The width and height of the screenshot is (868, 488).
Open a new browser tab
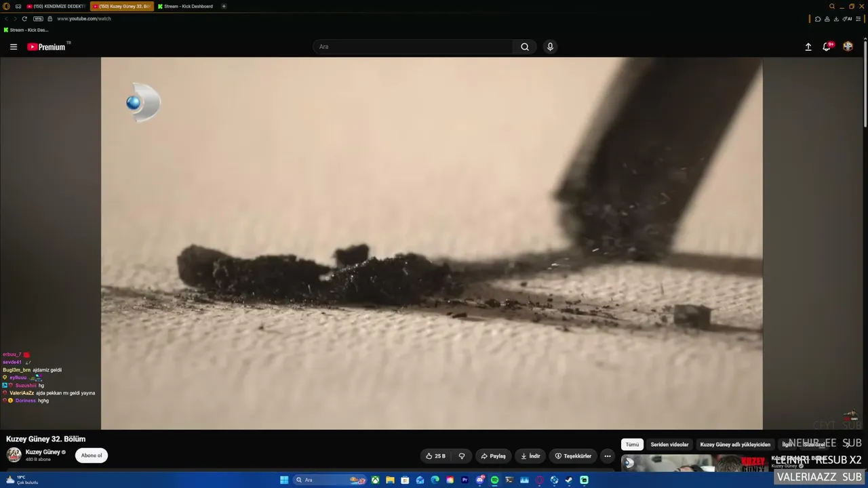[224, 6]
